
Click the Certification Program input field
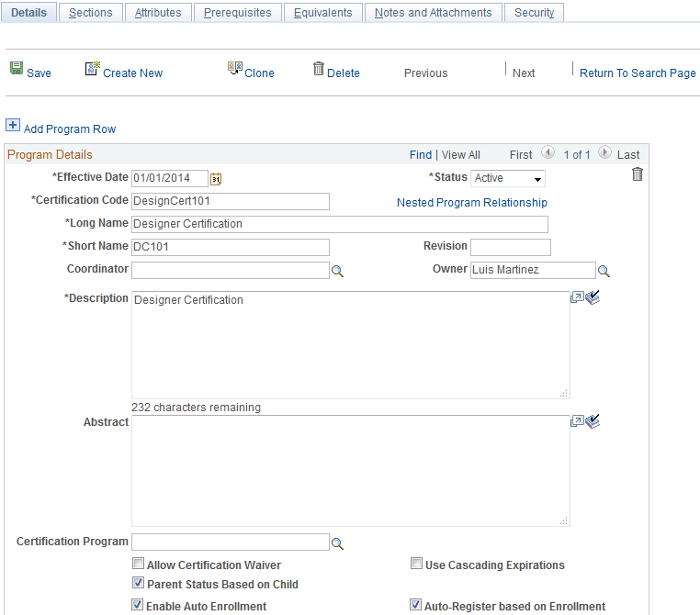pyautogui.click(x=231, y=542)
